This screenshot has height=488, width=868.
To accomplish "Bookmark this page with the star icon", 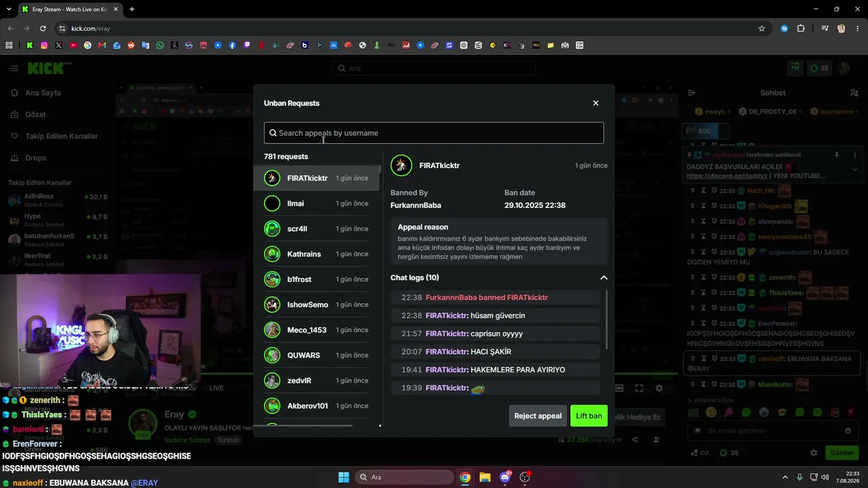I will click(762, 28).
